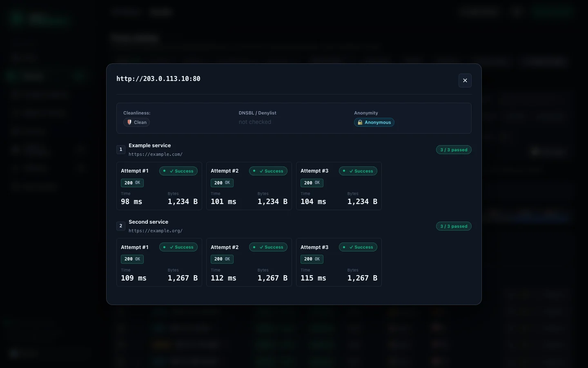Click Example service Attempt #1 Success badge

pyautogui.click(x=178, y=171)
